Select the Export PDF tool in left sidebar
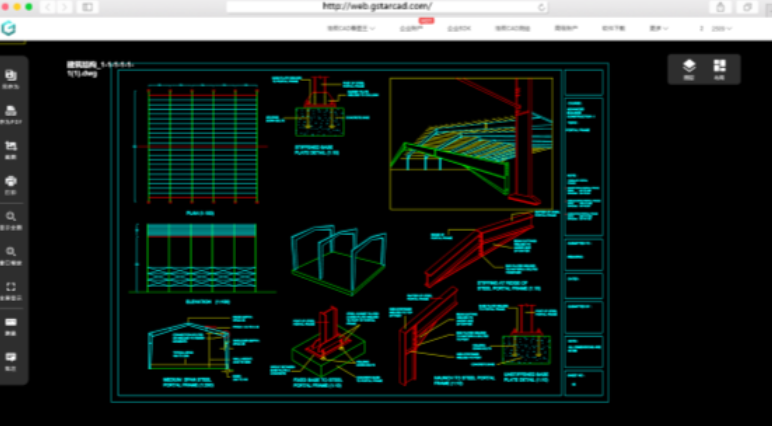The width and height of the screenshot is (772, 426). (x=12, y=113)
